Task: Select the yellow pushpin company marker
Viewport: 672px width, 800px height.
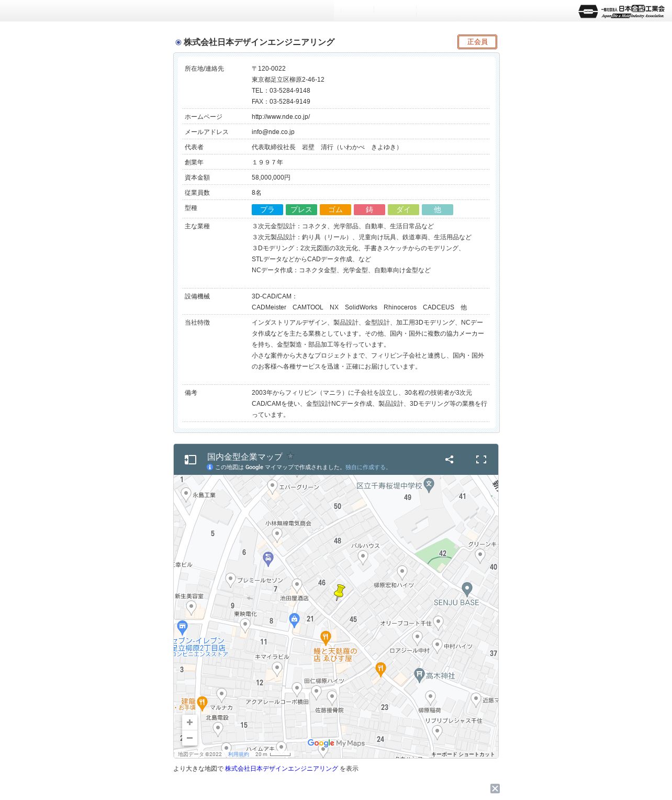Action: (x=339, y=592)
